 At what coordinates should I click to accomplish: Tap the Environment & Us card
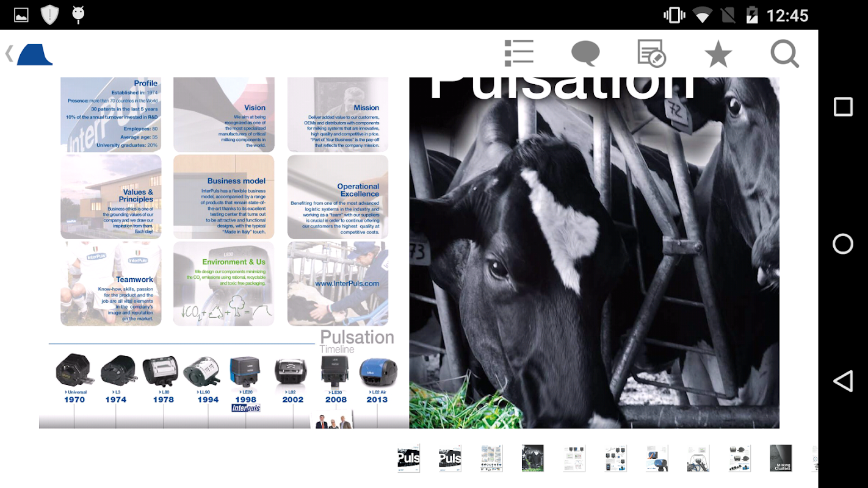coord(224,284)
